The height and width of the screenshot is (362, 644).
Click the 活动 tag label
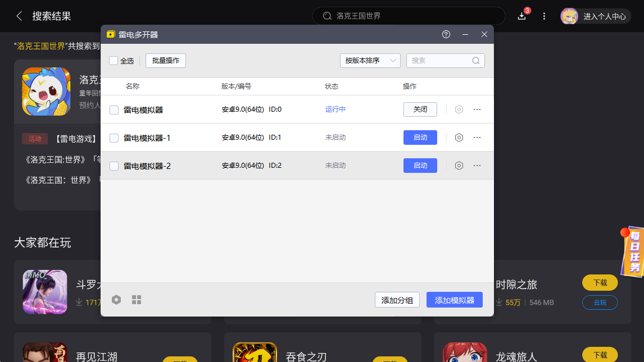click(x=35, y=139)
